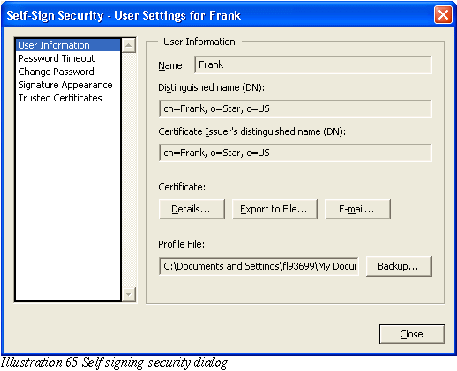
Task: Click the dialog title bar text
Action: (124, 16)
